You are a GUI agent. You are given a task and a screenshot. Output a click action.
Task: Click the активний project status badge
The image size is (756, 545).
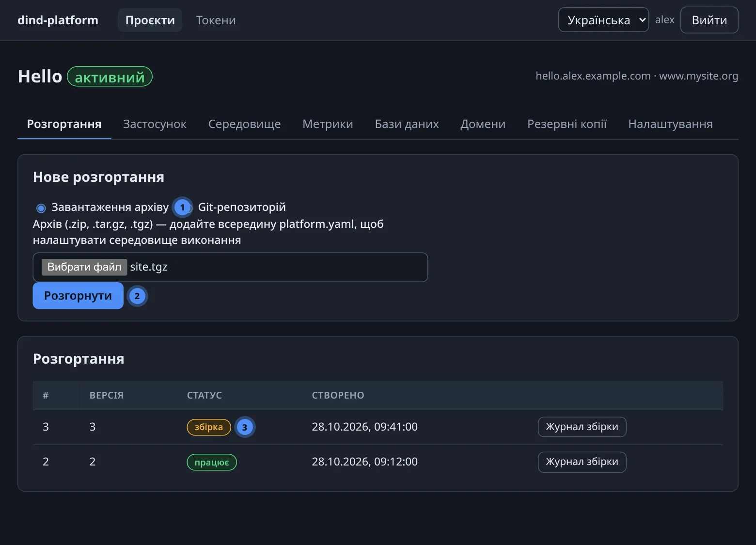[x=110, y=77]
